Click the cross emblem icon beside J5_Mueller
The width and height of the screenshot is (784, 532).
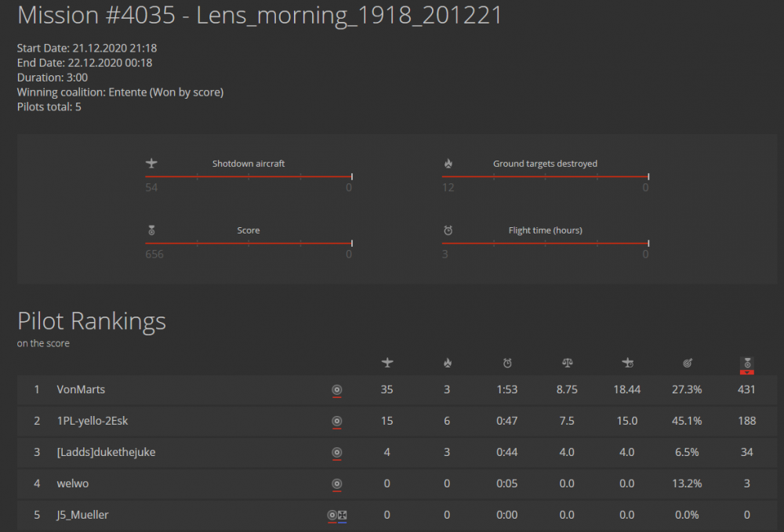343,515
